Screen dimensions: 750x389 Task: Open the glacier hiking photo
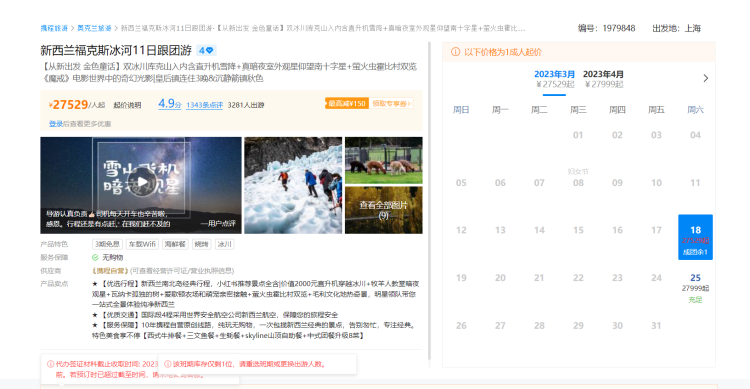click(293, 185)
